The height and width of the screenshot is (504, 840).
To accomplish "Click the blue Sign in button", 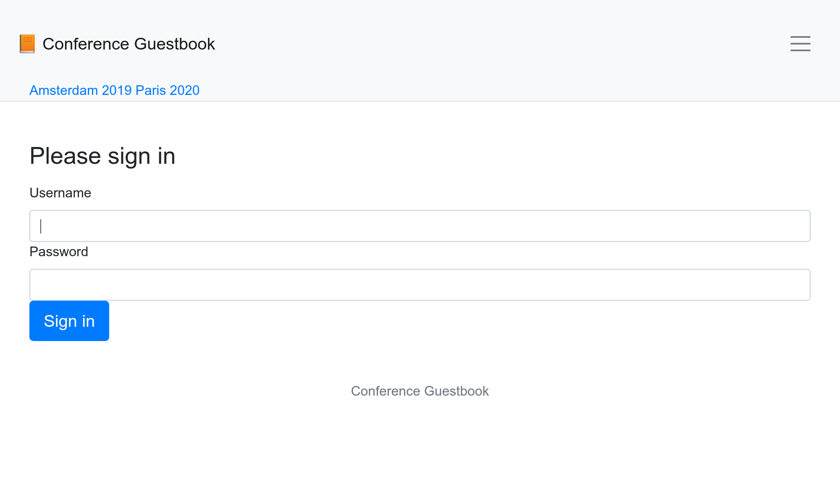I will [69, 321].
